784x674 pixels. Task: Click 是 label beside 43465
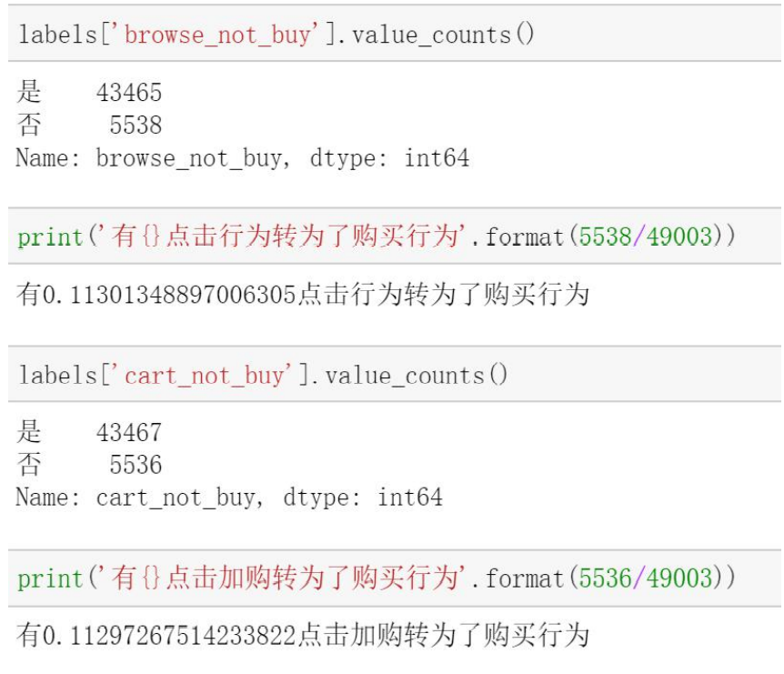[28, 92]
